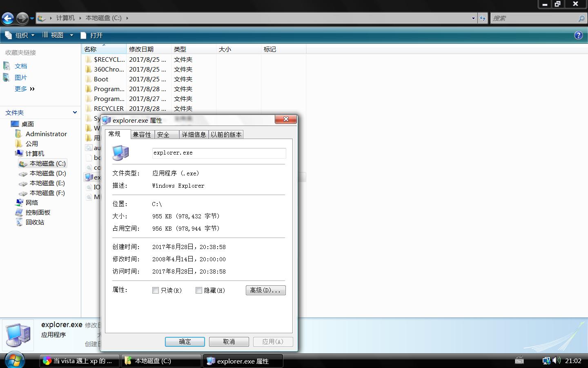Click the Local Disk (F:) drive icon
This screenshot has height=368, width=588.
[23, 193]
